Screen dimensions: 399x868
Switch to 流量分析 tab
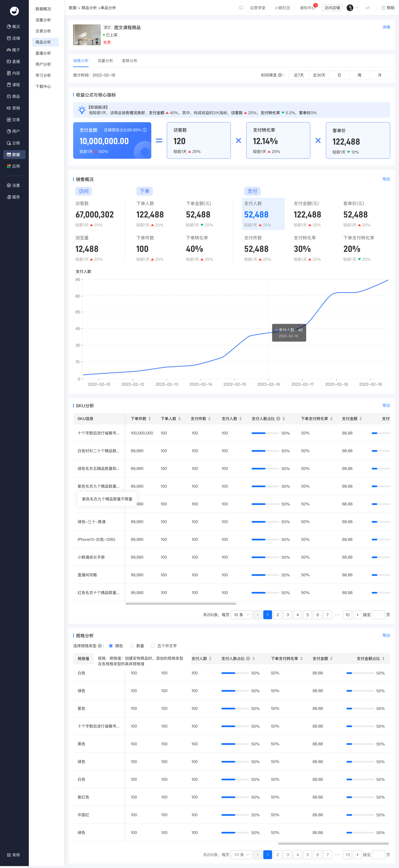click(105, 61)
